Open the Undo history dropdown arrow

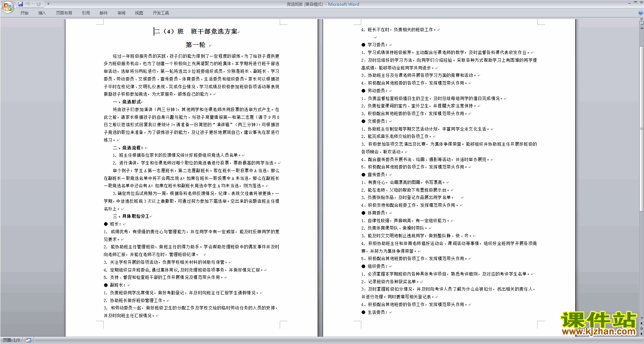(33, 4)
